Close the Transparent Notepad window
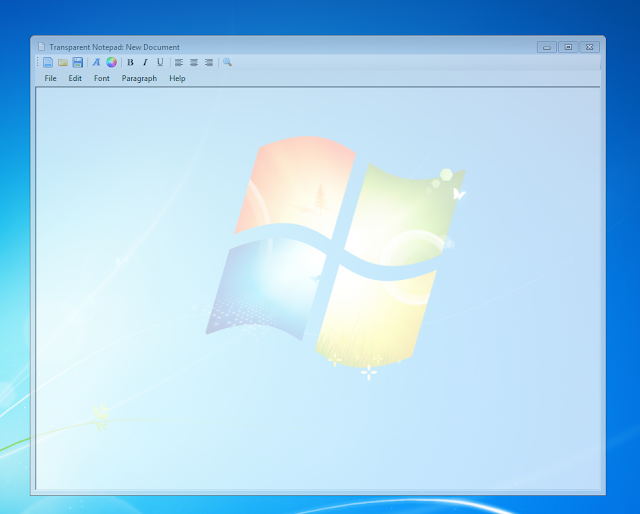Viewport: 640px width, 514px height. coord(589,47)
